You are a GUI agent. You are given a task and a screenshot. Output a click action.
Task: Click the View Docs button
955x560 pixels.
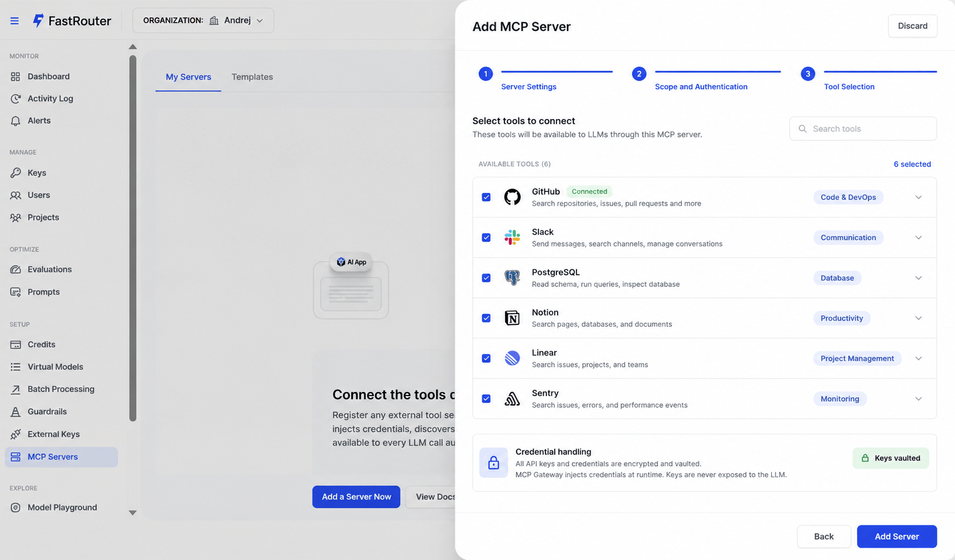click(431, 497)
